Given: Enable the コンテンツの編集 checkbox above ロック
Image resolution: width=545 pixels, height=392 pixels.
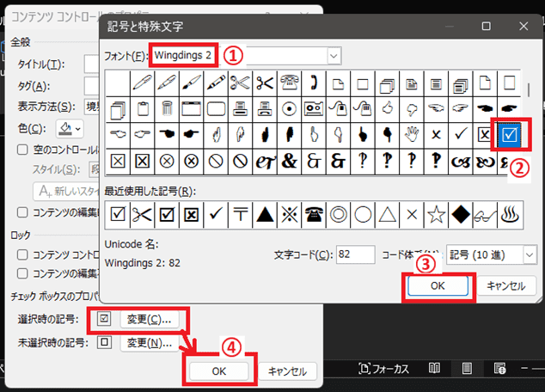Looking at the screenshot, I should click(23, 212).
